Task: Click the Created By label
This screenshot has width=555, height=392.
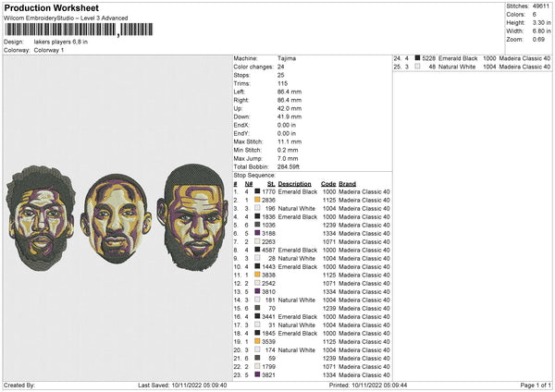Action: 19,385
